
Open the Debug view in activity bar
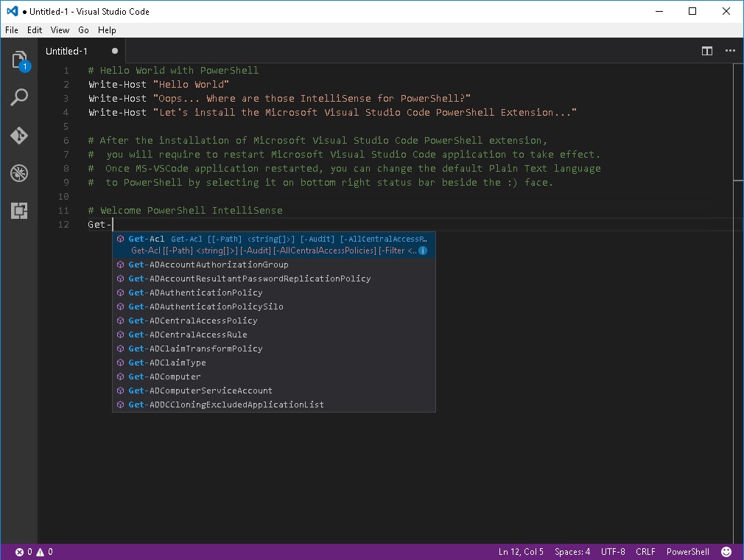19,172
